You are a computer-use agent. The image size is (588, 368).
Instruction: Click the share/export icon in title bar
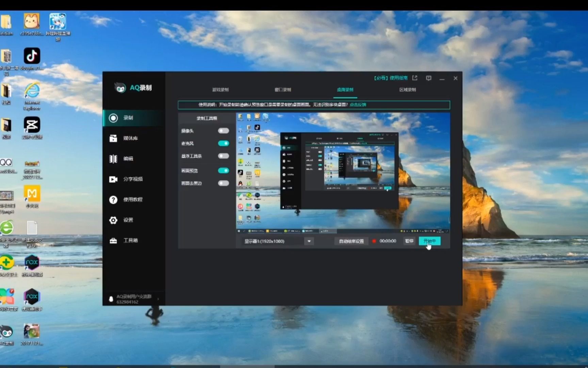coord(415,78)
